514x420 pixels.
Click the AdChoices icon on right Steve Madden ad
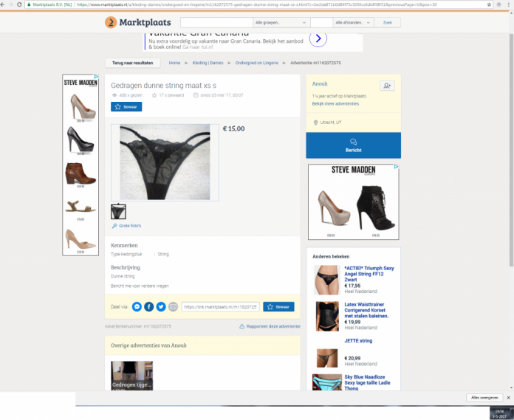pos(397,167)
